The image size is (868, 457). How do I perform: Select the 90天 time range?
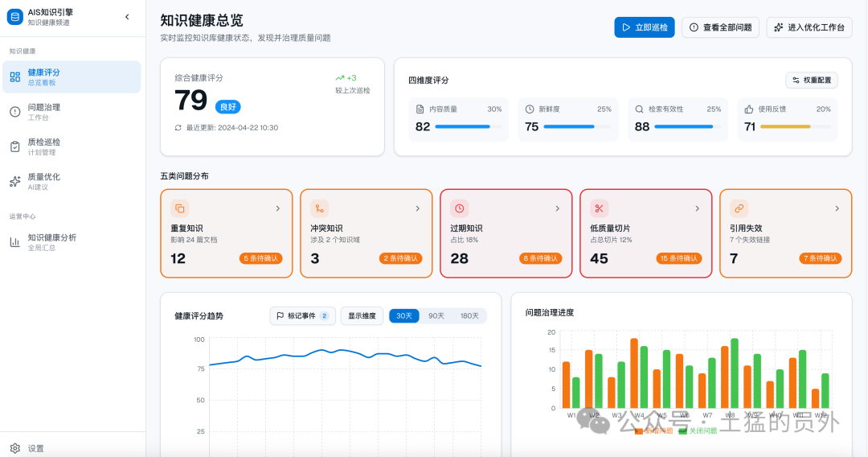[436, 315]
